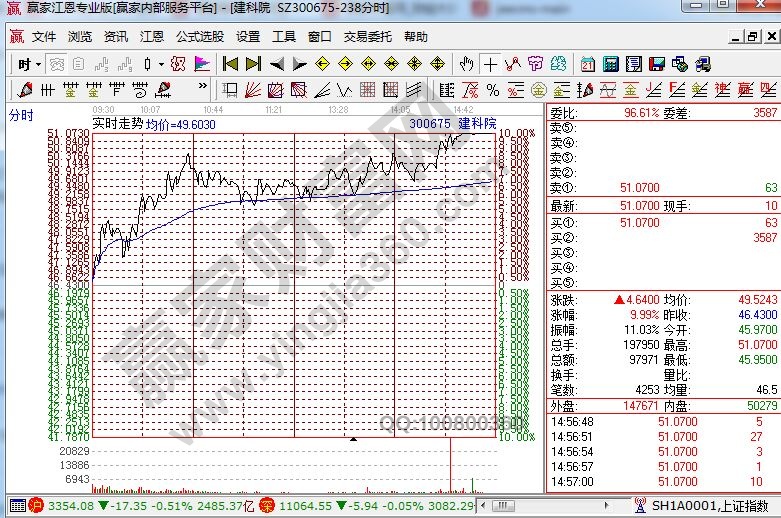Open the 公式选股 menu
The width and height of the screenshot is (781, 518).
click(x=200, y=37)
